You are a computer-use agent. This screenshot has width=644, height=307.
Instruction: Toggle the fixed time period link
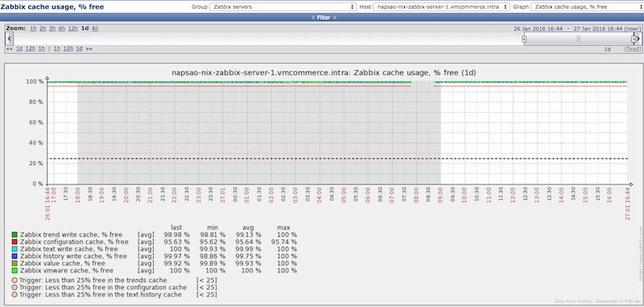click(633, 49)
